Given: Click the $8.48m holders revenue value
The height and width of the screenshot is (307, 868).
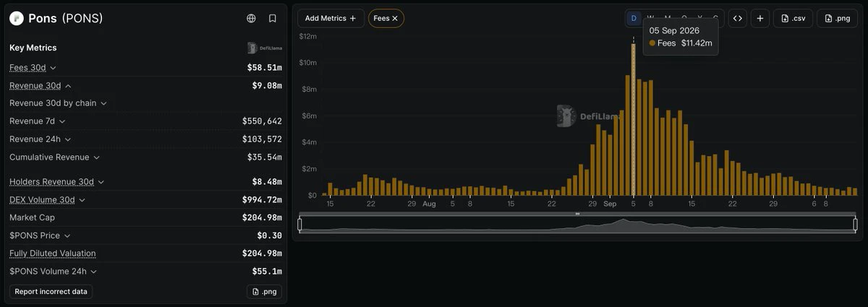Looking at the screenshot, I should click(267, 182).
